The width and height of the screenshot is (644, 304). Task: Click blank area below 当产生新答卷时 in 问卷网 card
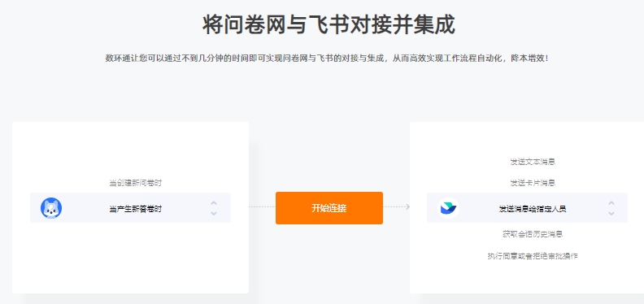[x=131, y=257]
